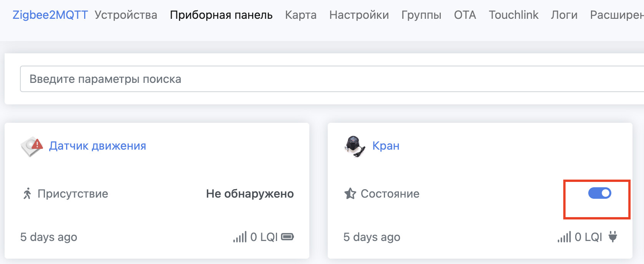Open the Настройки menu
644x264 pixels.
pyautogui.click(x=359, y=15)
